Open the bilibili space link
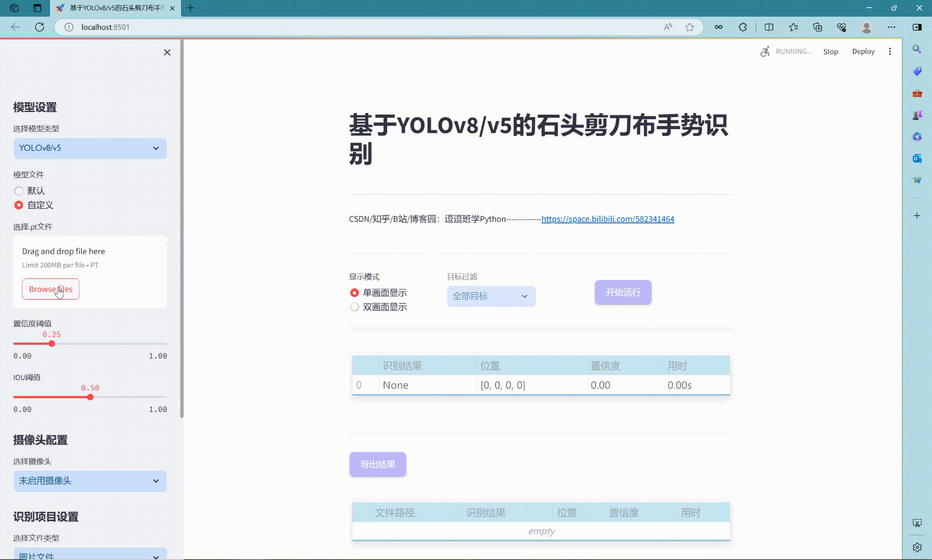 click(x=608, y=219)
